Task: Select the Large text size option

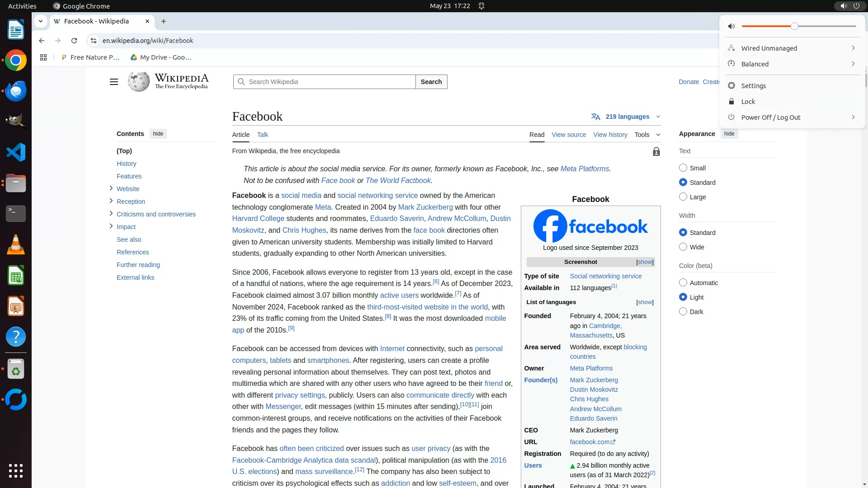Action: tap(683, 197)
